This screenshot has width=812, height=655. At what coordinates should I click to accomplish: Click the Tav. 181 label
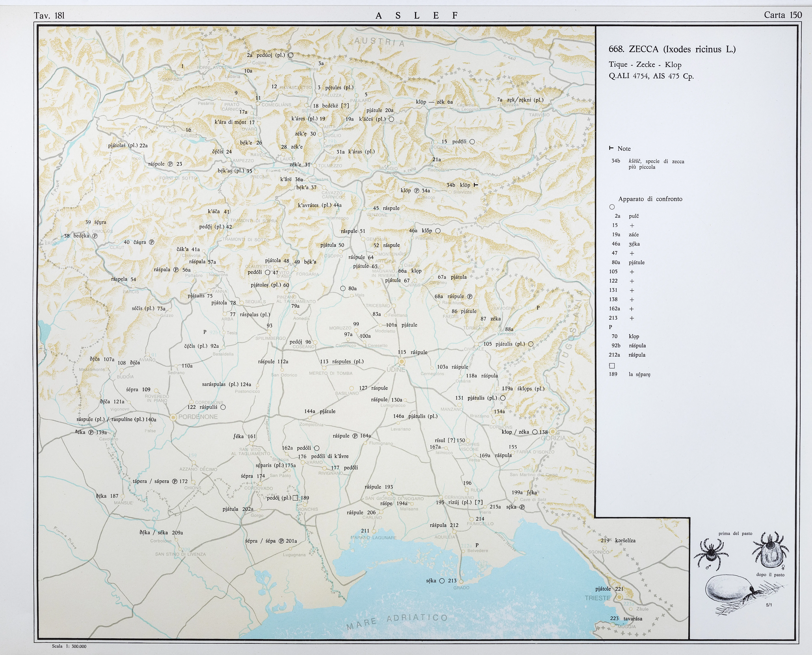[x=49, y=15]
